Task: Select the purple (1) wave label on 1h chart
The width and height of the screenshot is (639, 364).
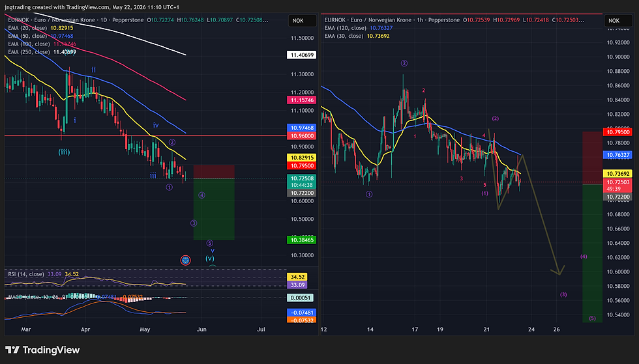Action: click(484, 193)
